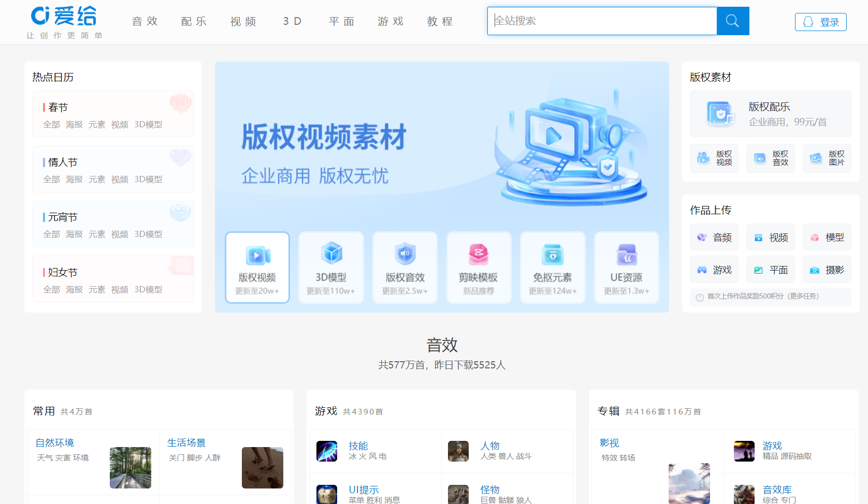Click 天气 tag under 自然环境
868x504 pixels.
[x=45, y=457]
